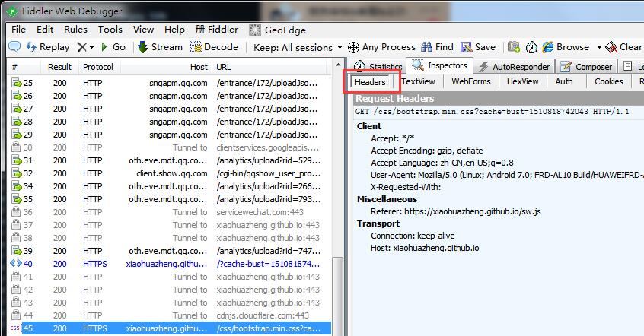The width and height of the screenshot is (644, 336).
Task: Select the HexView inspector tab
Action: pyautogui.click(x=522, y=81)
